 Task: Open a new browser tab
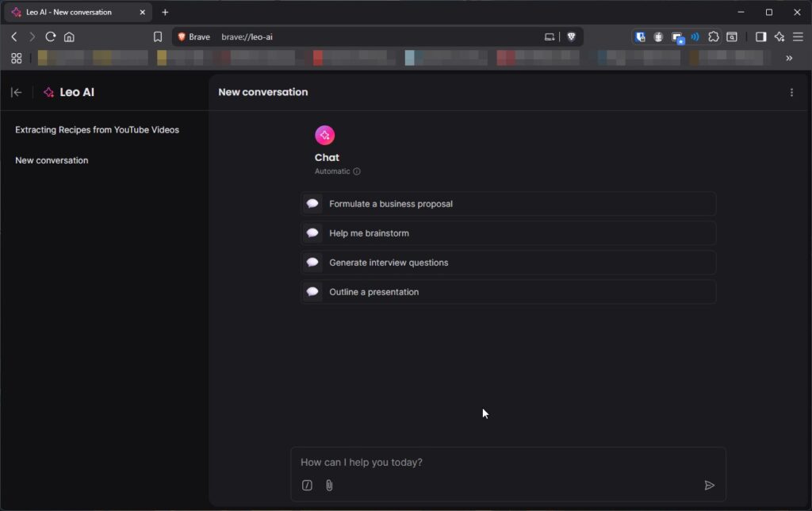tap(165, 12)
